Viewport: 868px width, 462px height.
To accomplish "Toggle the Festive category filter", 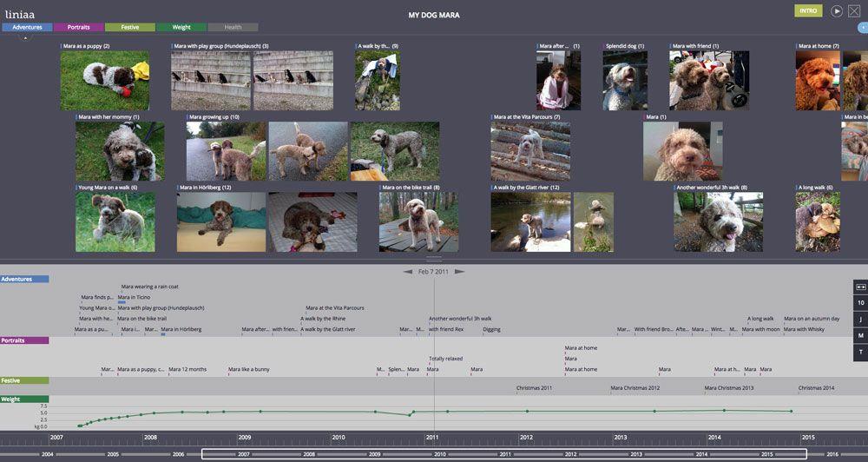I will tap(130, 27).
